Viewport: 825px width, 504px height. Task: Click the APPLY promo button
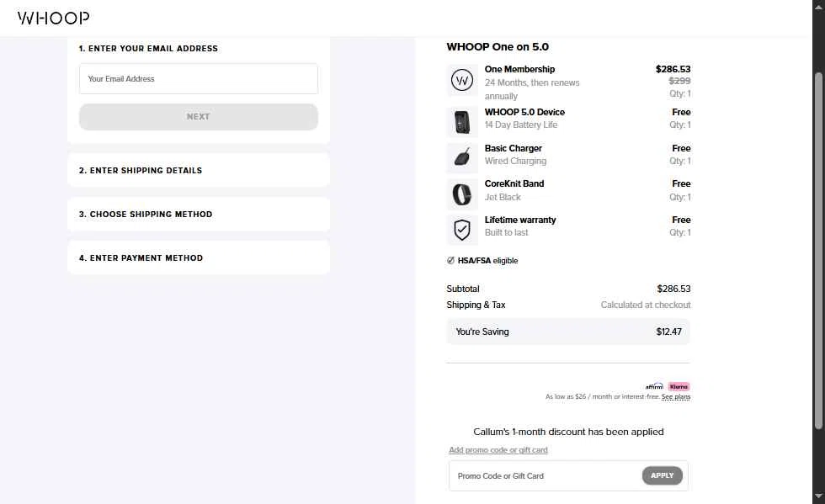[662, 475]
